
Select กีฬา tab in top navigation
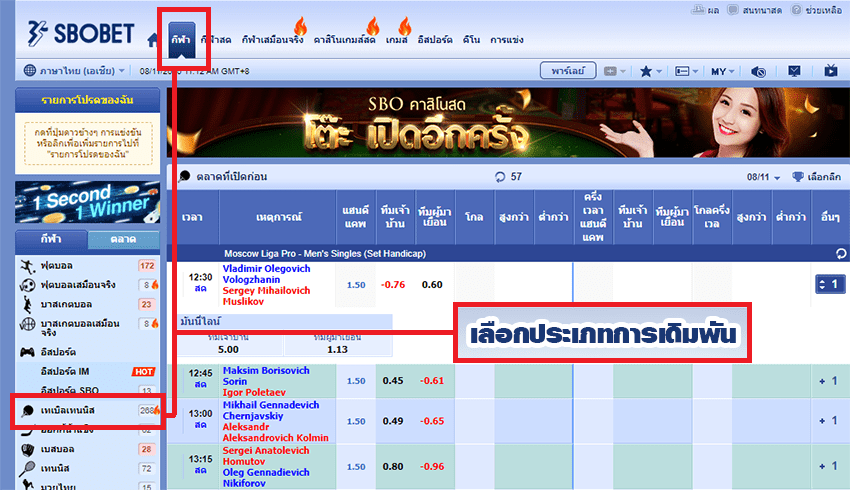point(181,40)
